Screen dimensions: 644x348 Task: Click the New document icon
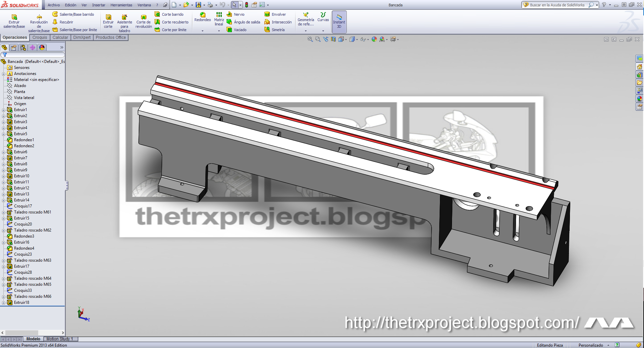tap(174, 5)
